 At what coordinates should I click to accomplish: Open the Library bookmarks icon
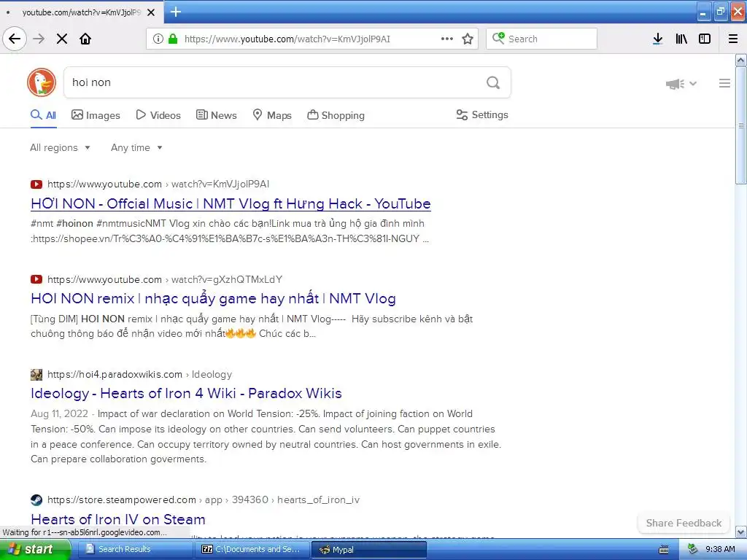click(681, 39)
